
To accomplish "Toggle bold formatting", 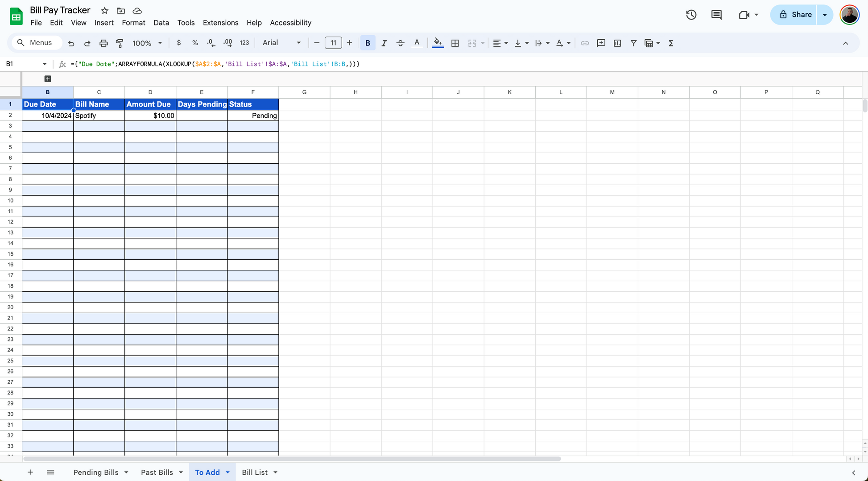I will point(368,43).
